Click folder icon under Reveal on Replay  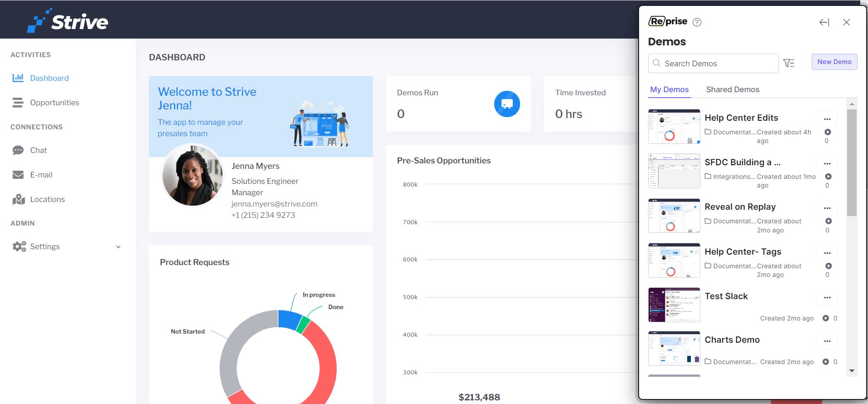coord(708,221)
